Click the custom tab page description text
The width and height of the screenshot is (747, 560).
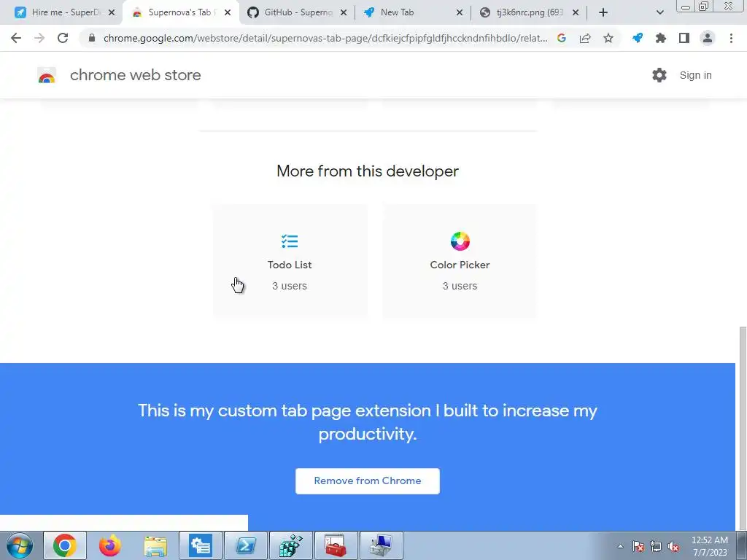click(368, 422)
